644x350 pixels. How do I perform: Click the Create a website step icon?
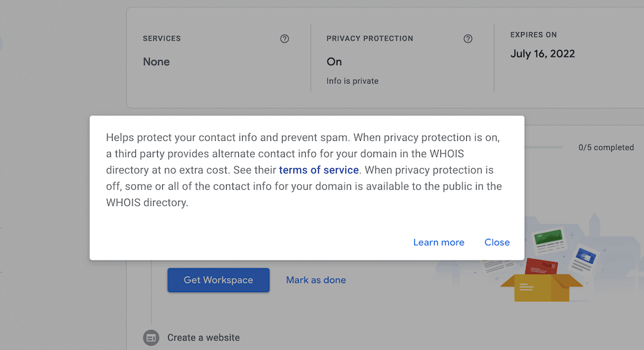tap(151, 337)
